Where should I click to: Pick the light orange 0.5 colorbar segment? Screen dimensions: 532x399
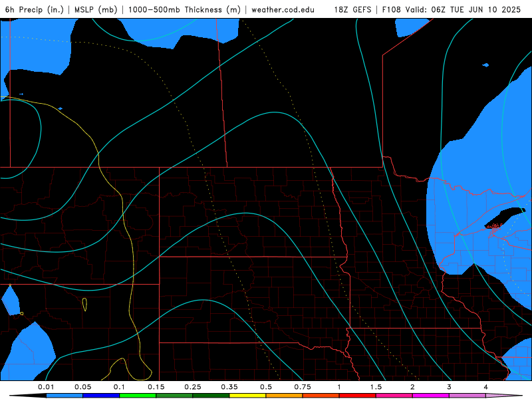[285, 396]
